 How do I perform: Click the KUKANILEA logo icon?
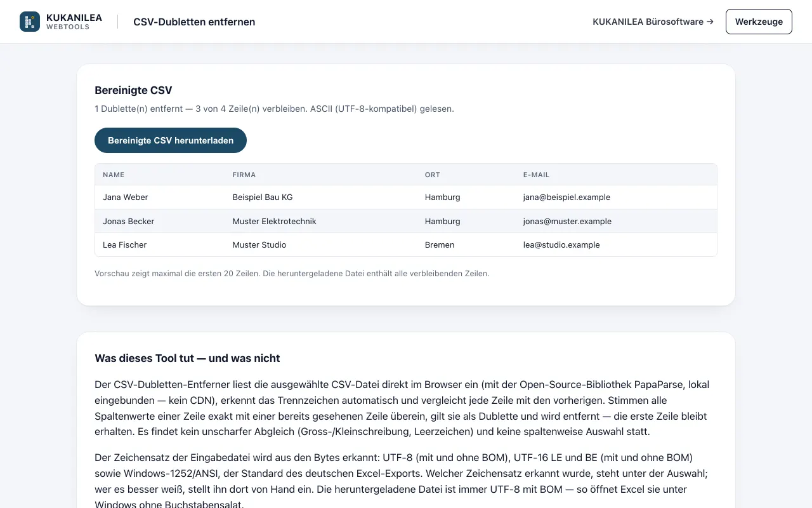[30, 22]
